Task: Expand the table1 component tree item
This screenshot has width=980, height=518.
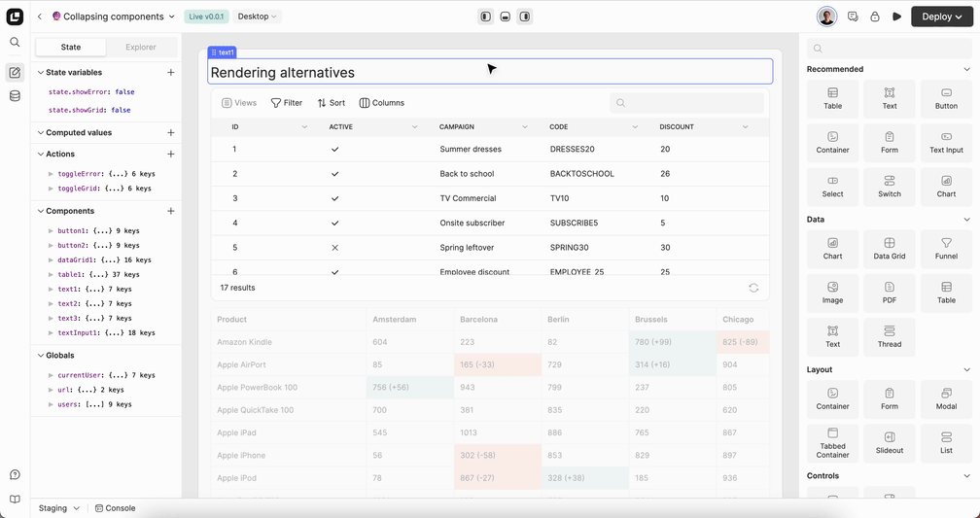Action: click(52, 274)
